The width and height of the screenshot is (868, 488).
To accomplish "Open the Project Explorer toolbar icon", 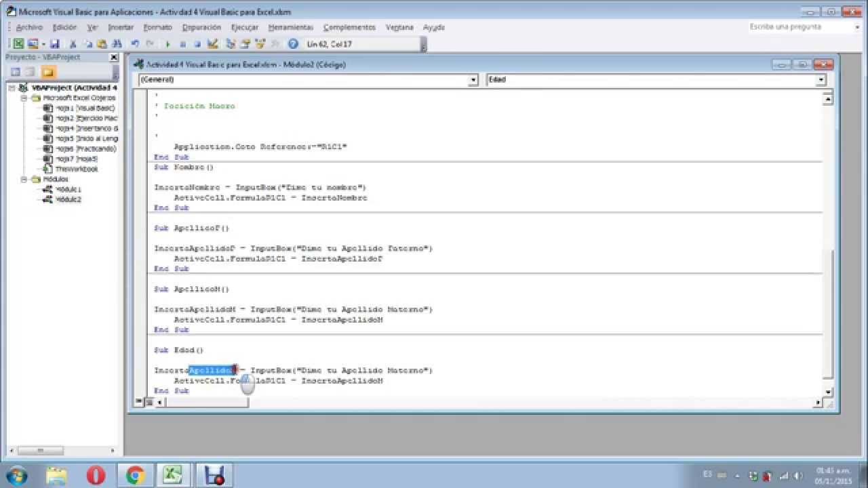I will [x=231, y=44].
